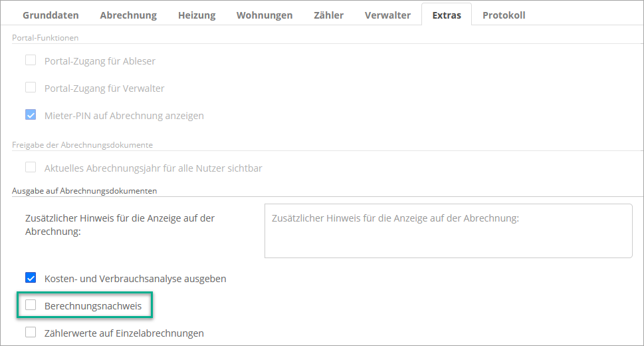
Task: Click the Portal-Funktionen section heading
Action: tap(45, 38)
